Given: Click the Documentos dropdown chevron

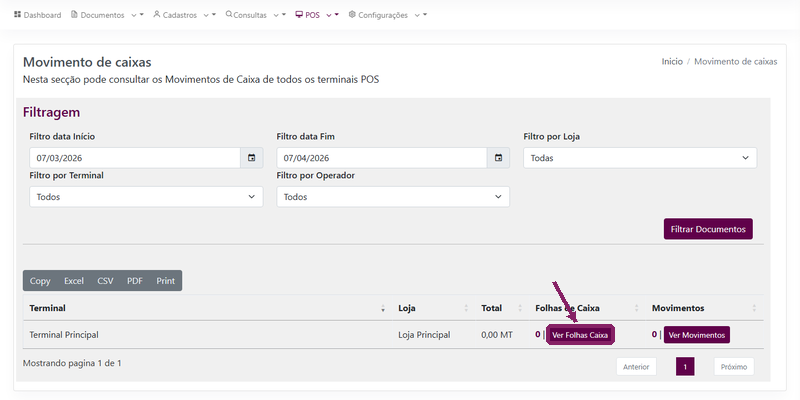Looking at the screenshot, I should click(x=134, y=15).
